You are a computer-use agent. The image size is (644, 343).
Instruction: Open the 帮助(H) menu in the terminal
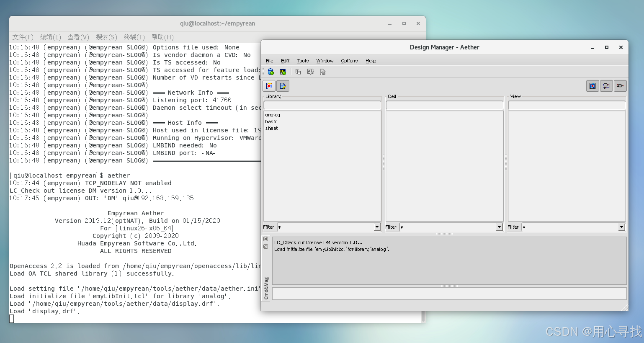click(162, 37)
